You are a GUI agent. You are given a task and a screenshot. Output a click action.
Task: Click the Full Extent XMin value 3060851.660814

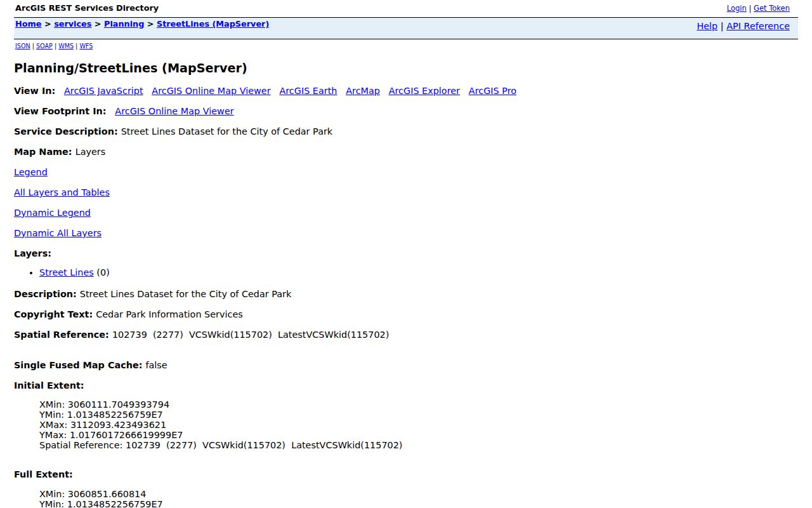click(x=107, y=494)
